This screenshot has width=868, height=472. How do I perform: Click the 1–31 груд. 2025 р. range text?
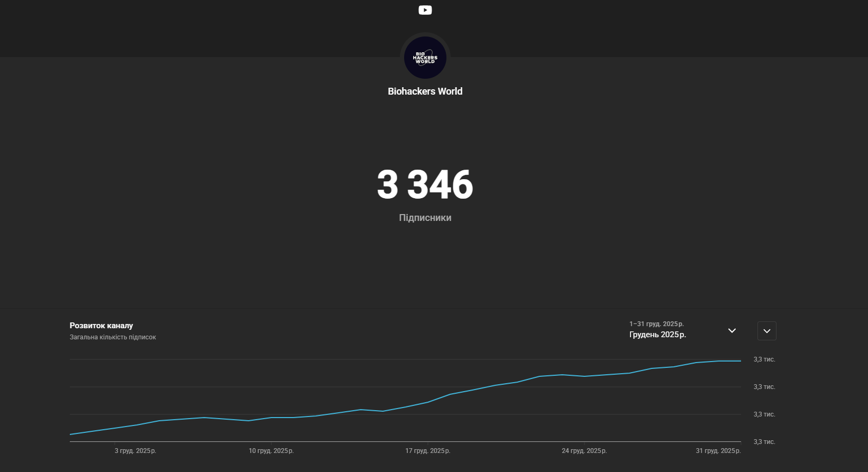pos(656,324)
